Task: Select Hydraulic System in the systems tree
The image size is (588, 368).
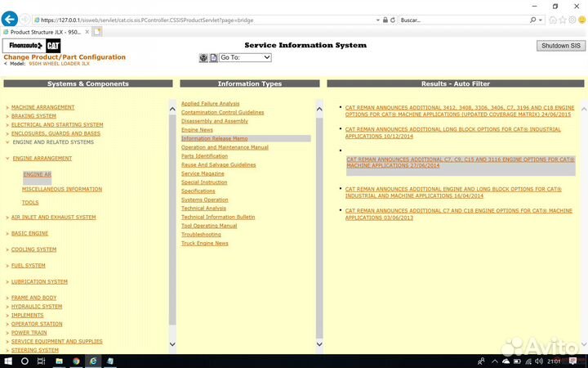Action: tap(37, 307)
